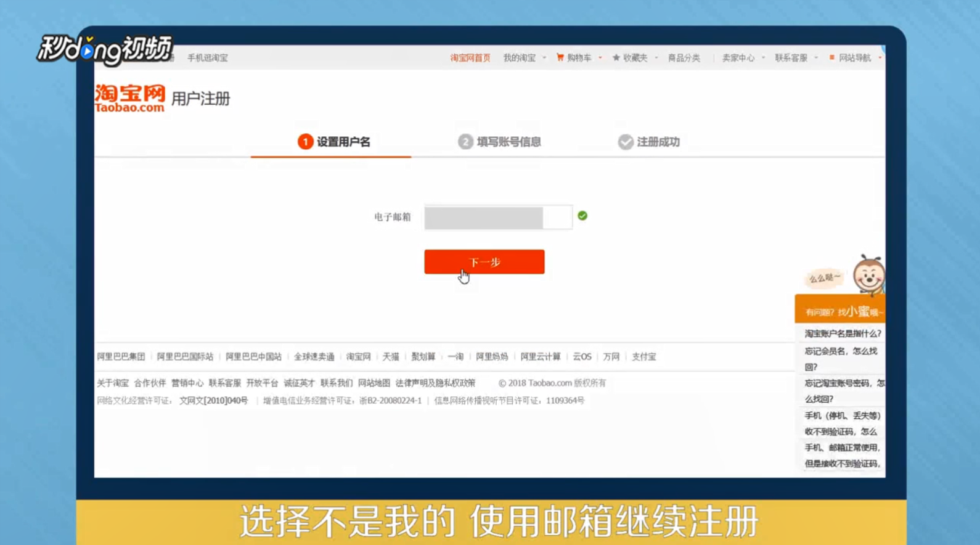Open footer link 关于淘宝

[113, 383]
